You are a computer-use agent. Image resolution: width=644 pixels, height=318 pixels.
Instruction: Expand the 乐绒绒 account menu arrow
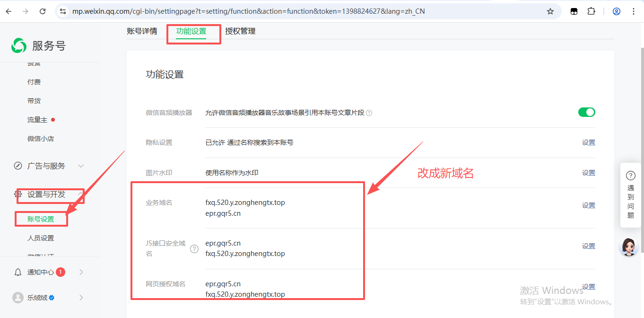click(x=81, y=298)
